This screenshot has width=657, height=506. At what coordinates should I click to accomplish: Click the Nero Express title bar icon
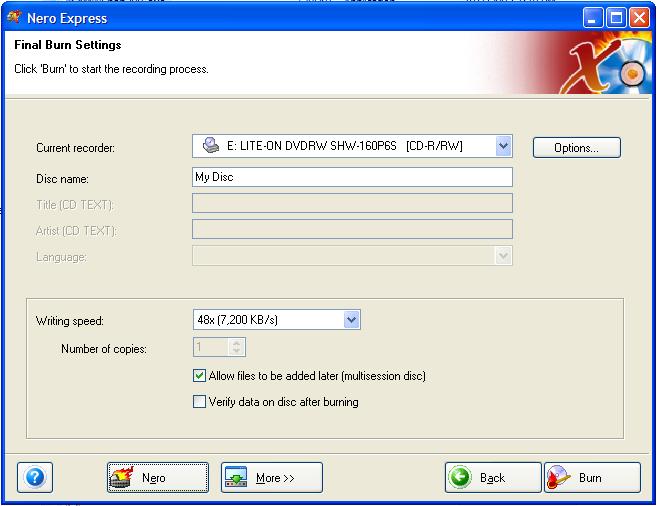click(14, 18)
